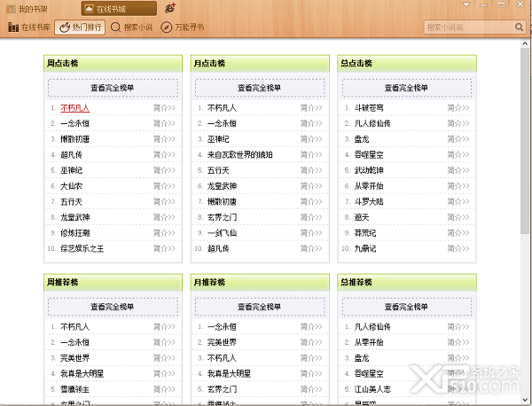Open 遮天 in 总点击榜

[362, 217]
